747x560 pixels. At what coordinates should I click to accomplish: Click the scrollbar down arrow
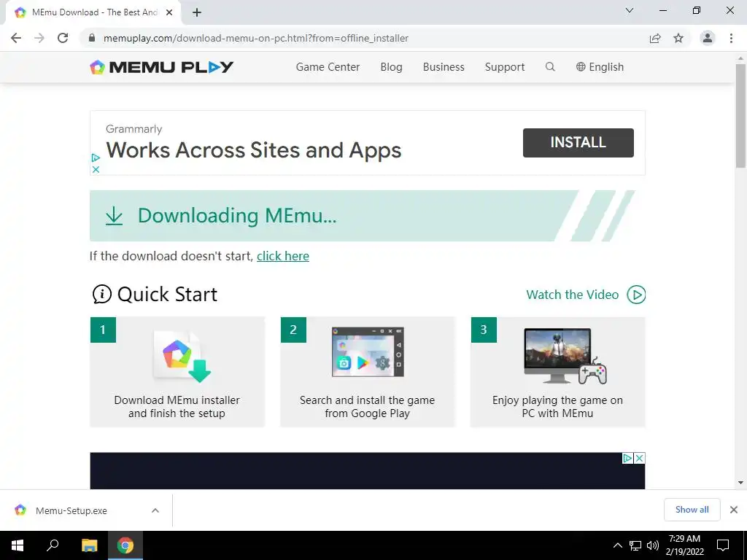pos(740,483)
